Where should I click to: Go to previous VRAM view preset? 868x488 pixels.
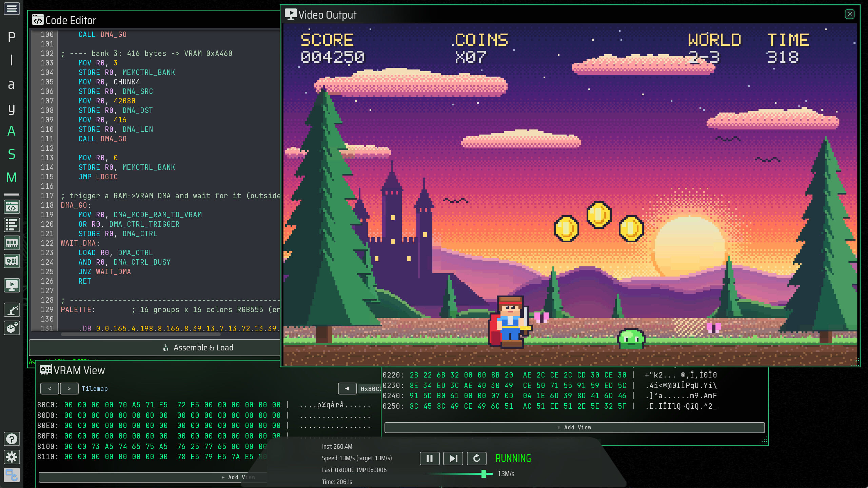click(x=50, y=389)
